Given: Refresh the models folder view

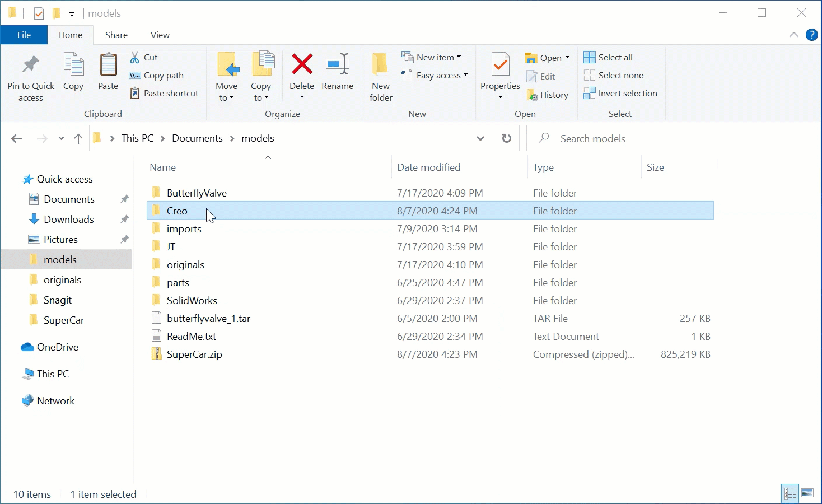Looking at the screenshot, I should (507, 138).
